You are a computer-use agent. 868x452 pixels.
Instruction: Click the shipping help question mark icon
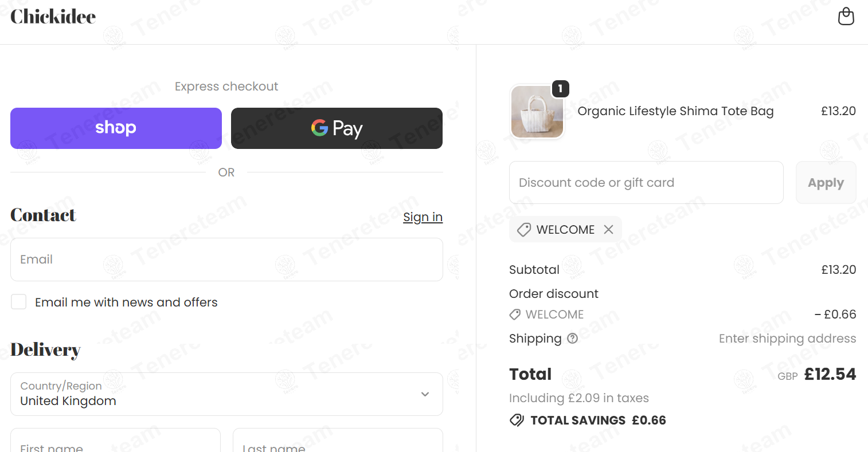pos(572,339)
